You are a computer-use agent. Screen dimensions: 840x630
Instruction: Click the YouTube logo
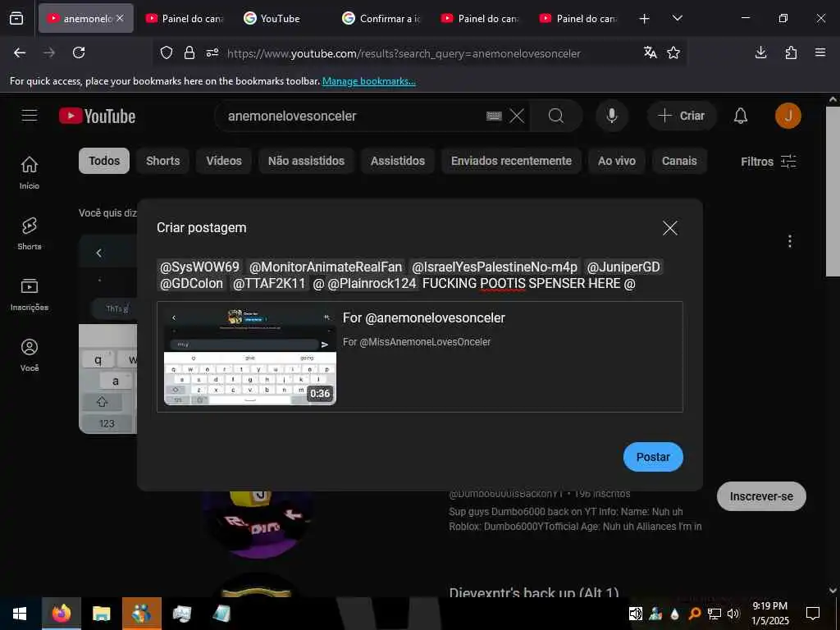[x=98, y=116]
